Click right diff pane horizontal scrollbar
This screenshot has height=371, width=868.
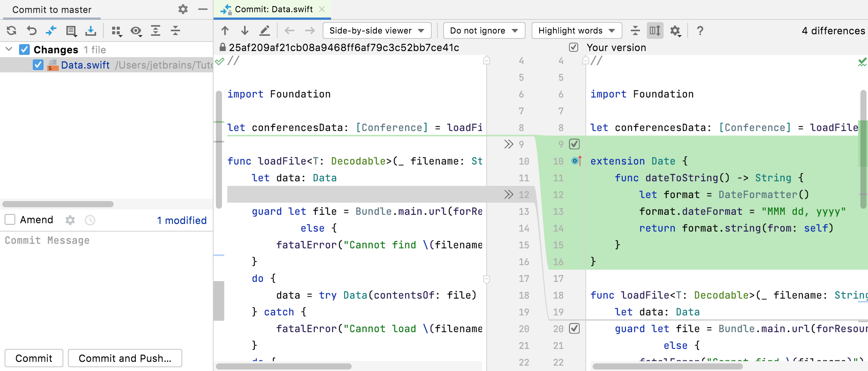coord(667,366)
